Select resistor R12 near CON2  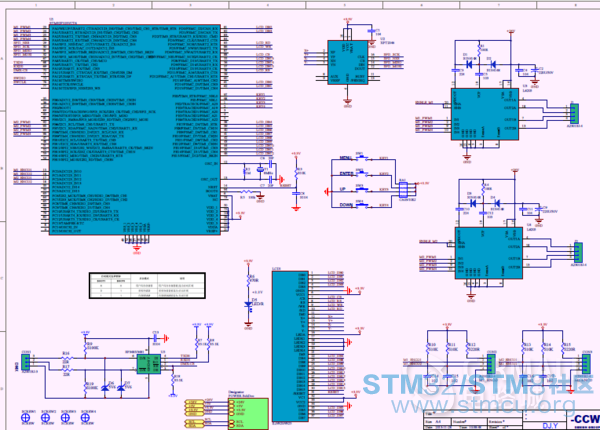pos(467,349)
